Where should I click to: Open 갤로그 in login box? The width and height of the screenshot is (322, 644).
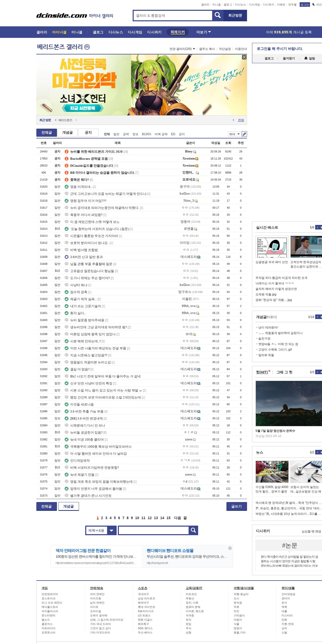[269, 58]
